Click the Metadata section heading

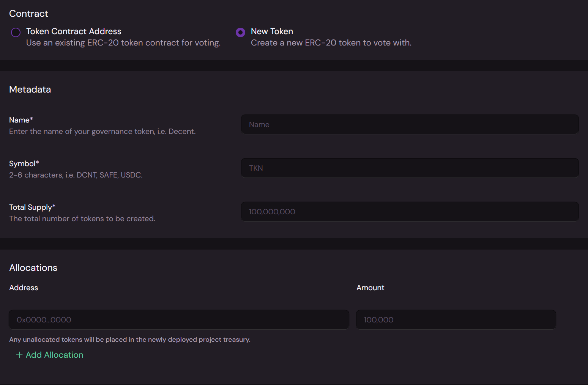30,90
